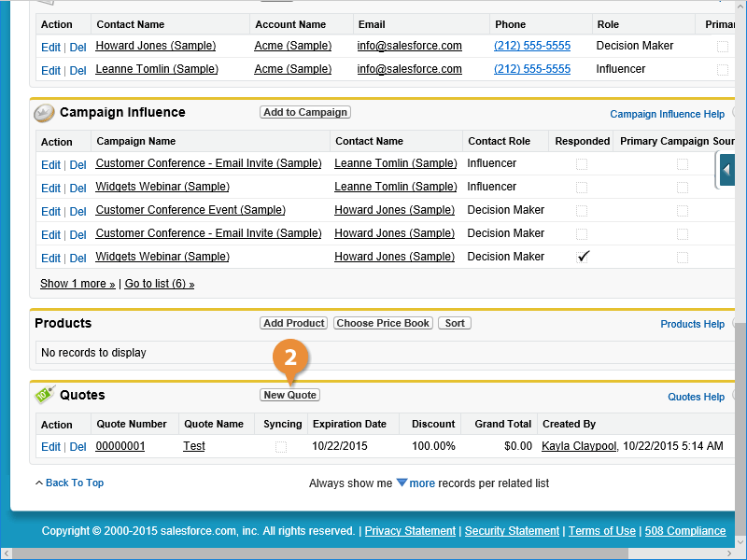The width and height of the screenshot is (747, 560).
Task: Toggle Primary checkbox for Leanne Tomlin contact role
Action: point(722,69)
